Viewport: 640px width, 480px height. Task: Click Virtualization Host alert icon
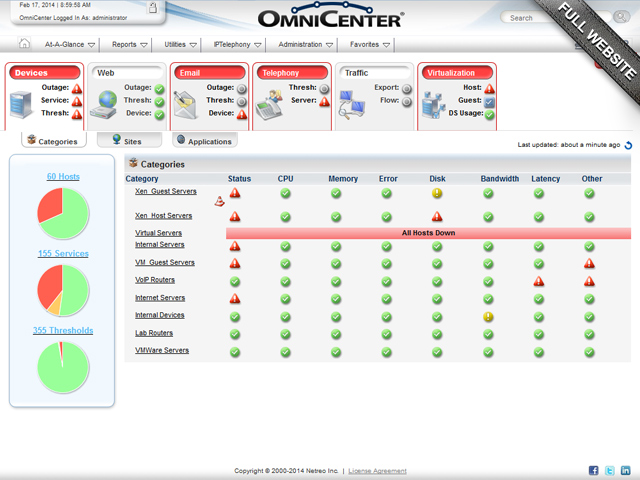pos(489,89)
